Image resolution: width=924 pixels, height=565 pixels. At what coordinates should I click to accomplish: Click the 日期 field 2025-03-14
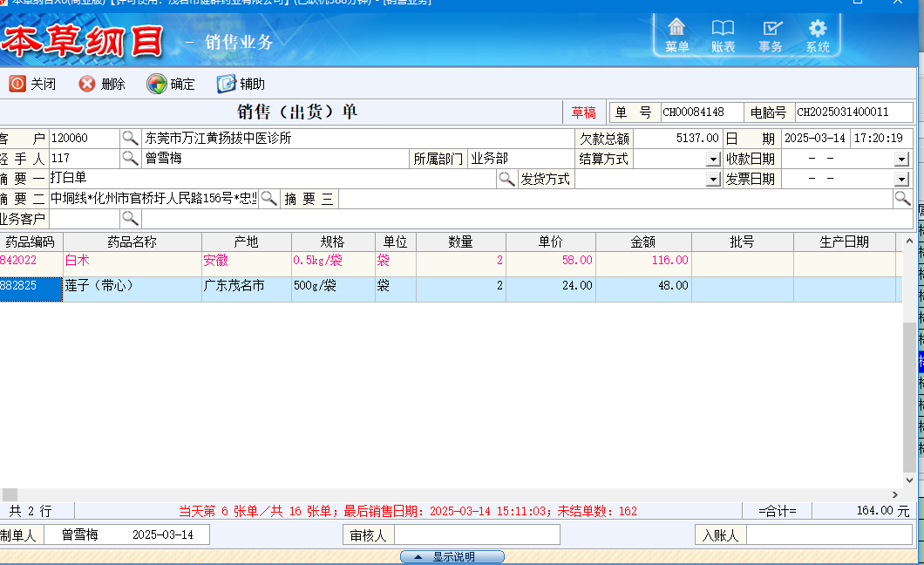coord(816,139)
